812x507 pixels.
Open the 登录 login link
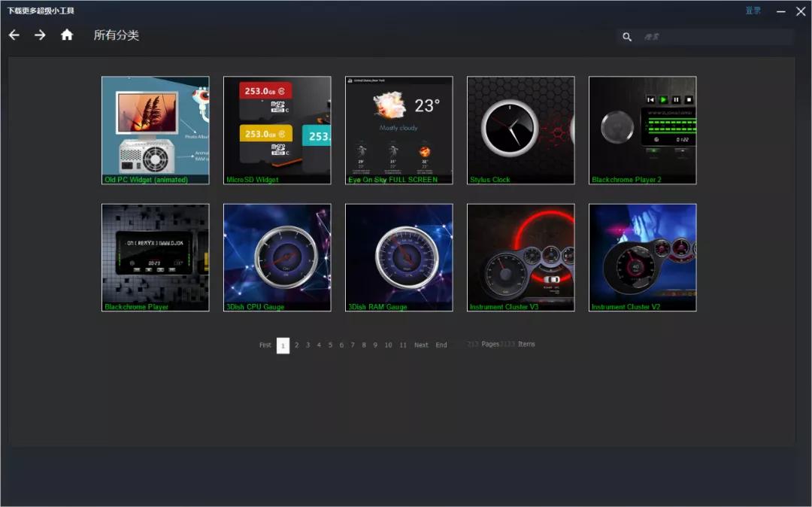click(753, 11)
